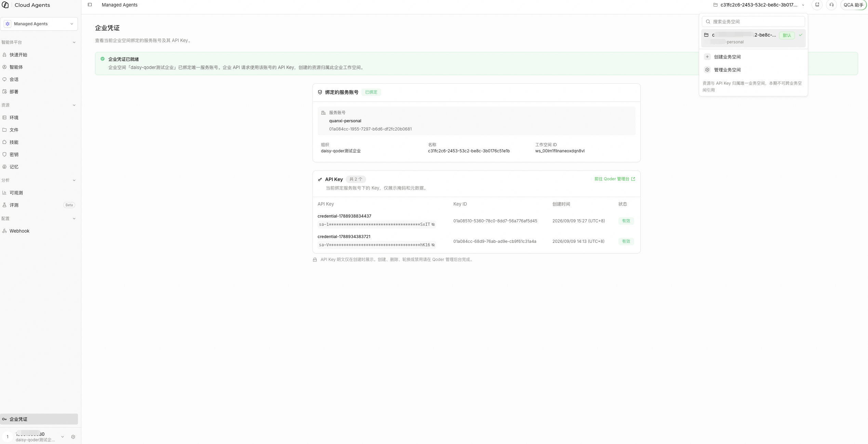This screenshot has height=444, width=868.
Task: Reveal the credential-1788938834437 masked key
Action: click(x=433, y=224)
